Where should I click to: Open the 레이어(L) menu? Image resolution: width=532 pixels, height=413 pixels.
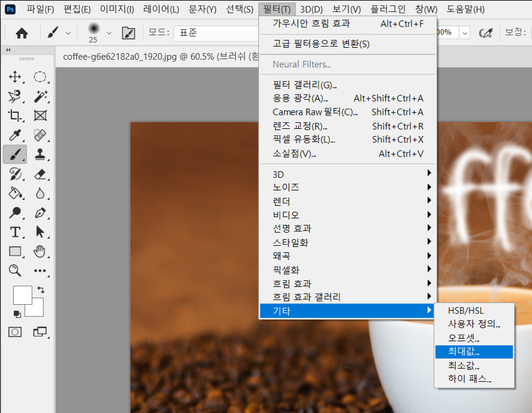click(161, 9)
